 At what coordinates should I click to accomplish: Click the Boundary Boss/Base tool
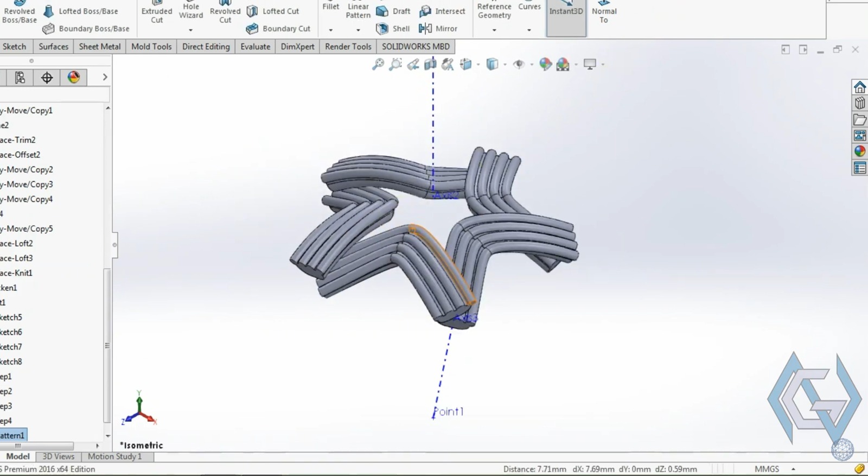point(86,28)
